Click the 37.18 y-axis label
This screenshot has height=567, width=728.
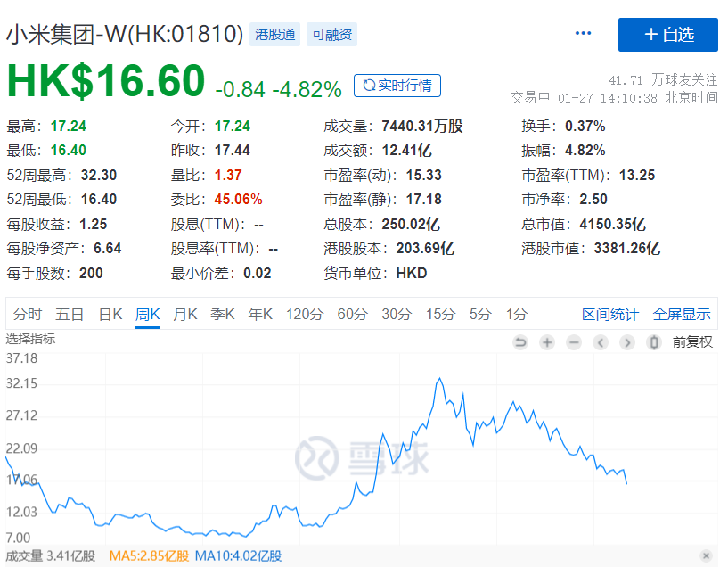tap(21, 358)
